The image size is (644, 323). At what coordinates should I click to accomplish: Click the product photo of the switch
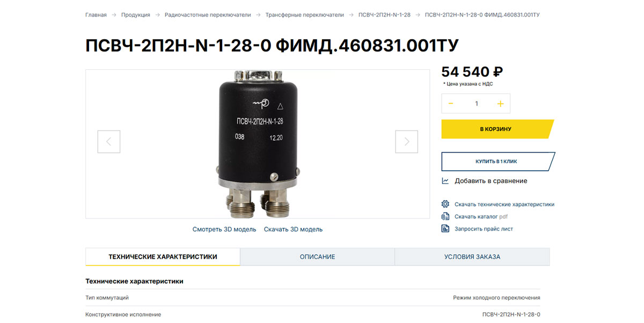259,144
